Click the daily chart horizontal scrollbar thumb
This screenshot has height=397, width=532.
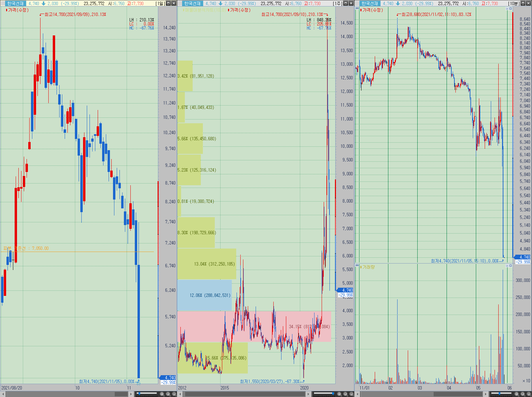click(121, 394)
